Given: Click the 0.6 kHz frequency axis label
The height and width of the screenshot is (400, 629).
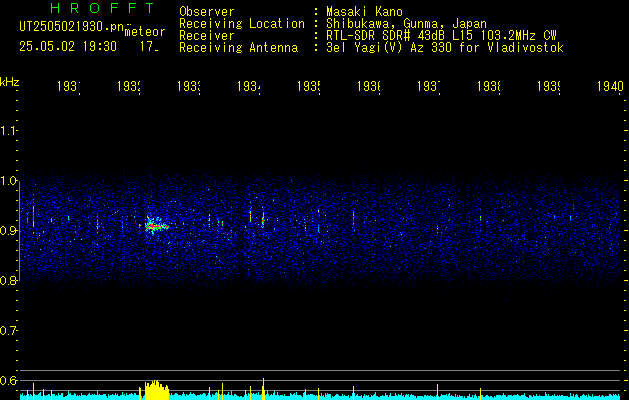Looking at the screenshot, I should [8, 380].
